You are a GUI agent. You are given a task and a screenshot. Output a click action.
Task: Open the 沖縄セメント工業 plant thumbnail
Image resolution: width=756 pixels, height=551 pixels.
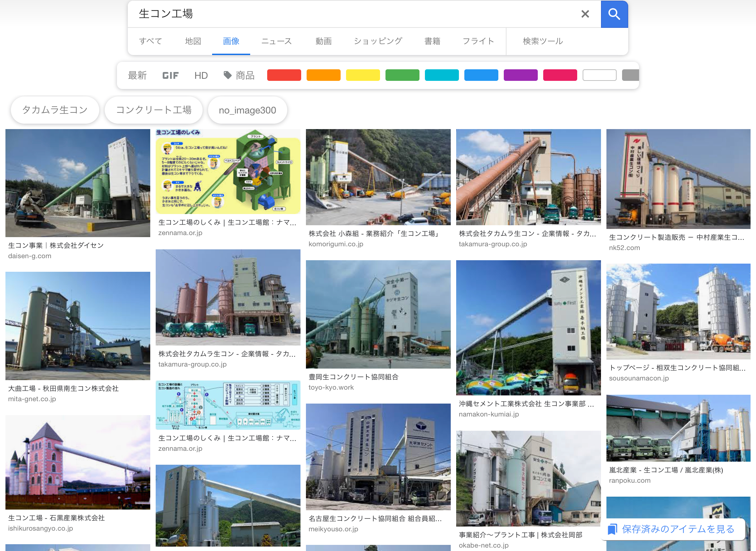pyautogui.click(x=529, y=328)
